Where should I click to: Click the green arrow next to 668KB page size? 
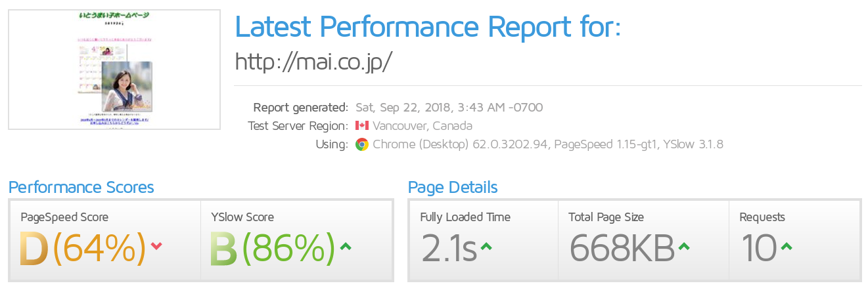coord(684,246)
